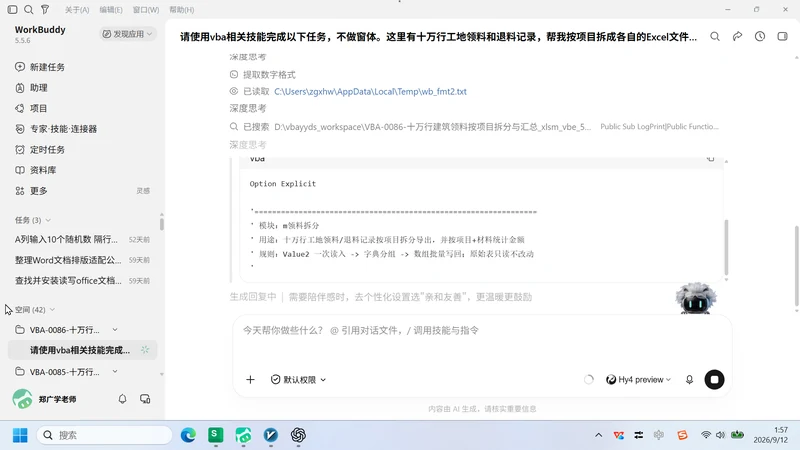This screenshot has height=450, width=800.
Task: Open the search icon in title bar
Action: [x=29, y=9]
